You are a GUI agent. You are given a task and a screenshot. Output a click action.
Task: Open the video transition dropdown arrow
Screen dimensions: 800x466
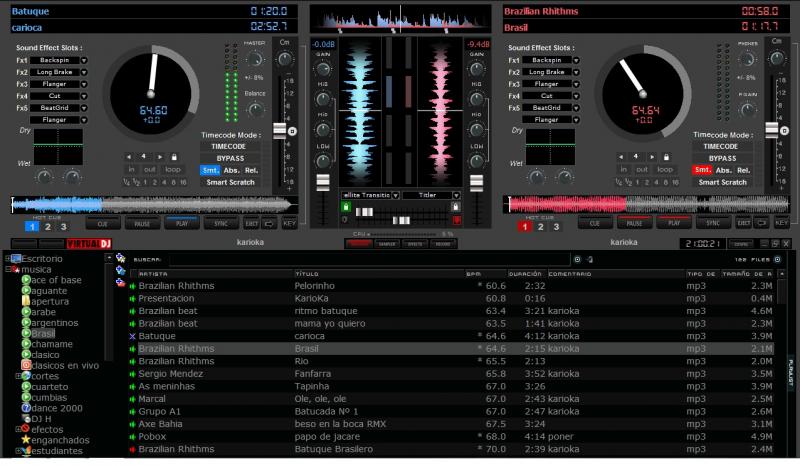pyautogui.click(x=395, y=195)
